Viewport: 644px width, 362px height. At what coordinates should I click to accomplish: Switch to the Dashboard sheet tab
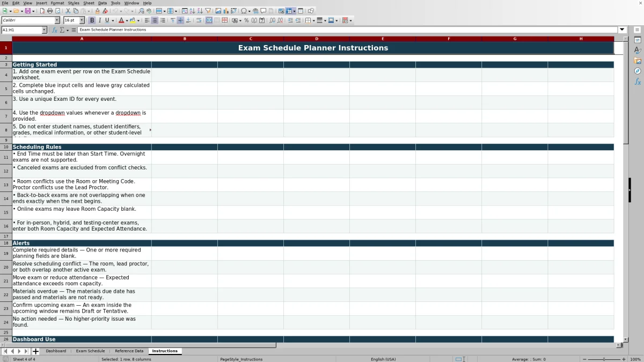pos(56,351)
